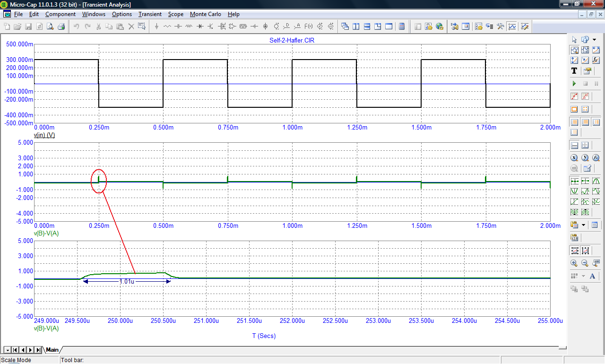Viewport: 605px width, 364px height.
Task: Click the 1.01u cursor measurement tag
Action: [126, 281]
